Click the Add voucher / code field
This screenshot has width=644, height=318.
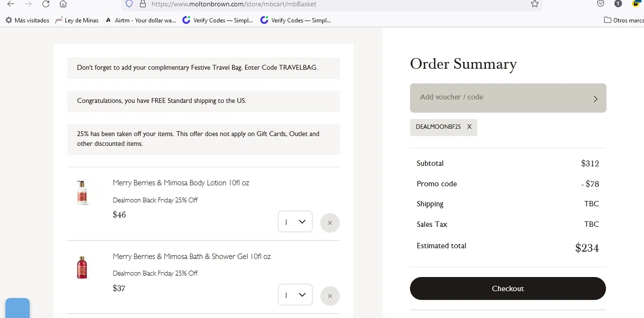tap(497, 98)
